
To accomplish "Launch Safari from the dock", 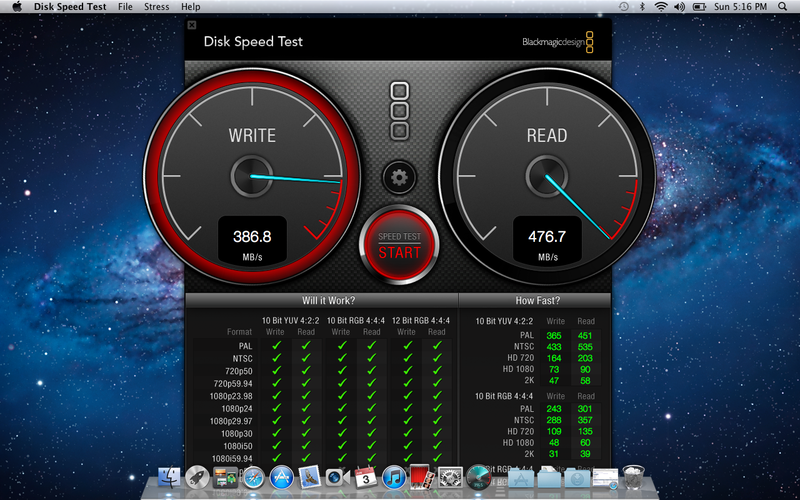I will tap(254, 478).
